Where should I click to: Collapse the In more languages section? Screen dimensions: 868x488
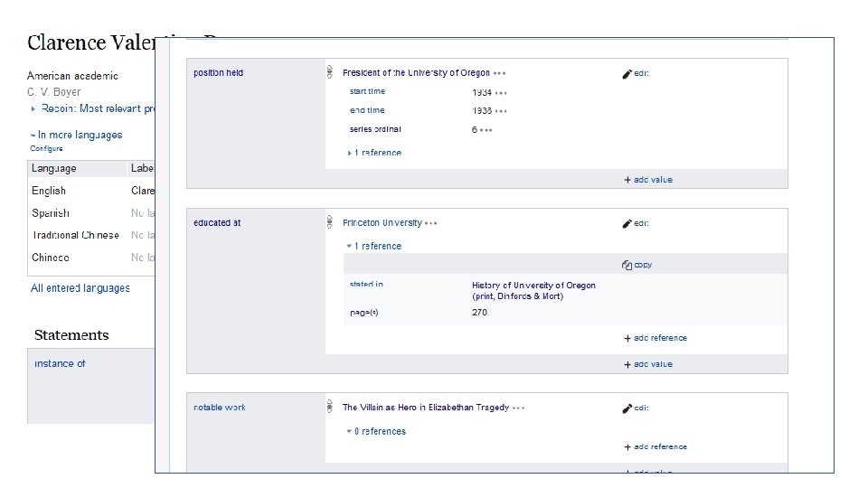(x=33, y=135)
